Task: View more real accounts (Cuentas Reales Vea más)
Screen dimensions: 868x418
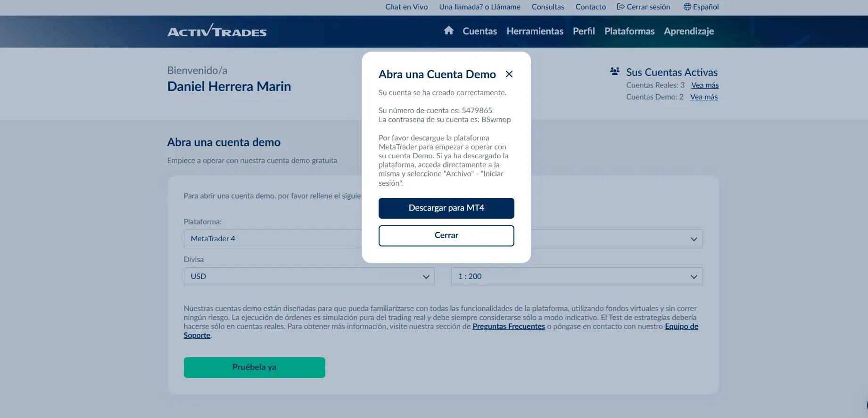Action: pyautogui.click(x=705, y=85)
